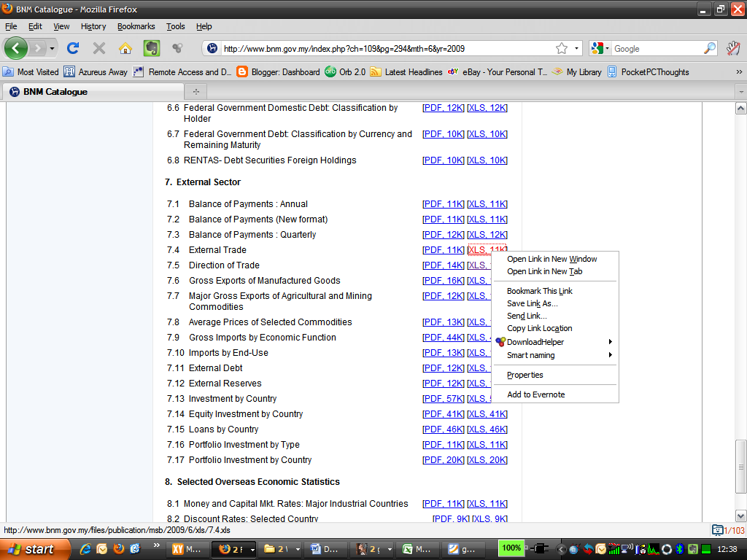This screenshot has width=747, height=560.
Task: Show more bookmarks with chevron
Action: [739, 72]
